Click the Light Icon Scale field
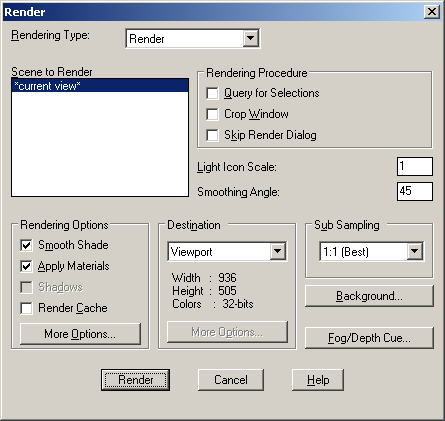Image resolution: width=445 pixels, height=421 pixels. point(415,166)
